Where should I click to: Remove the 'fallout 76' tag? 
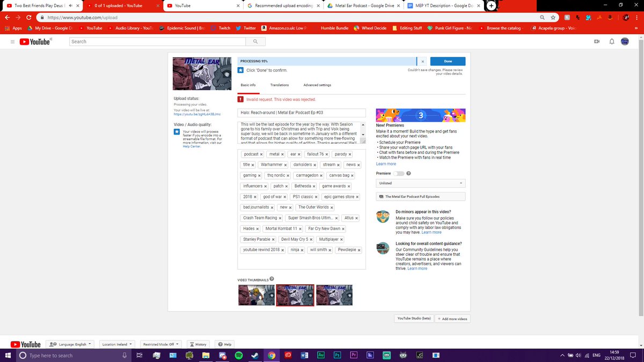[327, 154]
